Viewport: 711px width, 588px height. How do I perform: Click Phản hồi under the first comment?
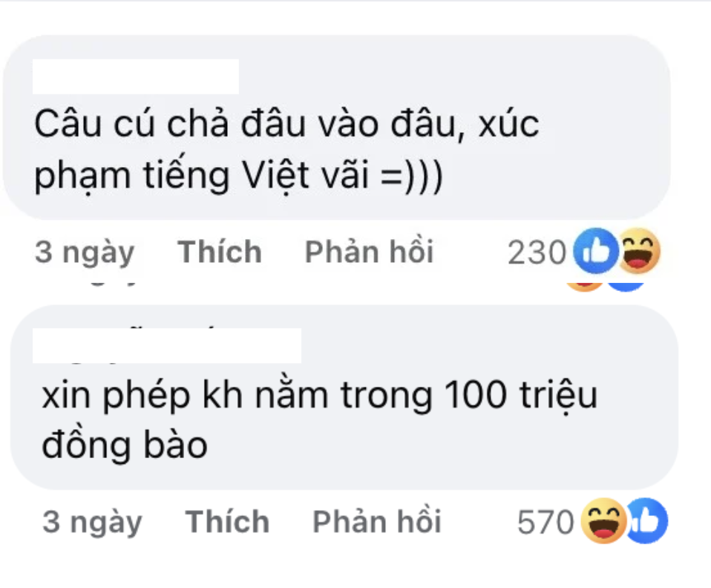369,252
